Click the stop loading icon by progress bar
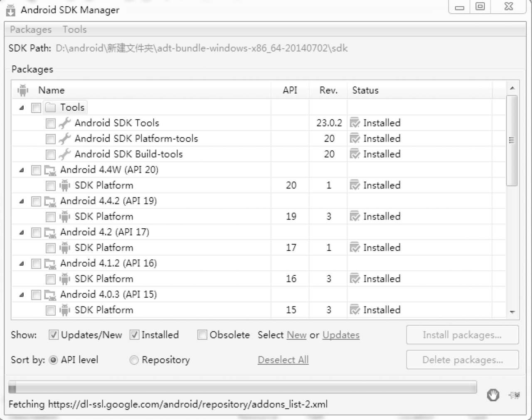532x420 pixels. (x=493, y=395)
